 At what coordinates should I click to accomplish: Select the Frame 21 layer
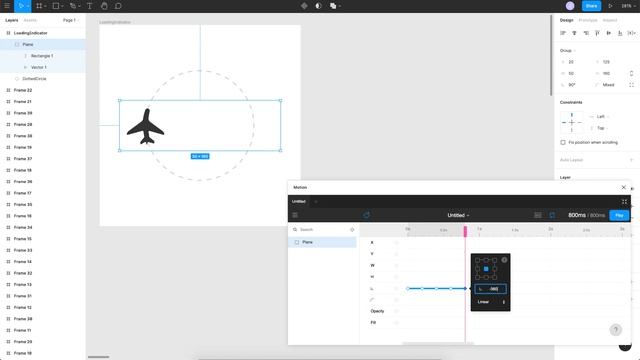point(43,102)
